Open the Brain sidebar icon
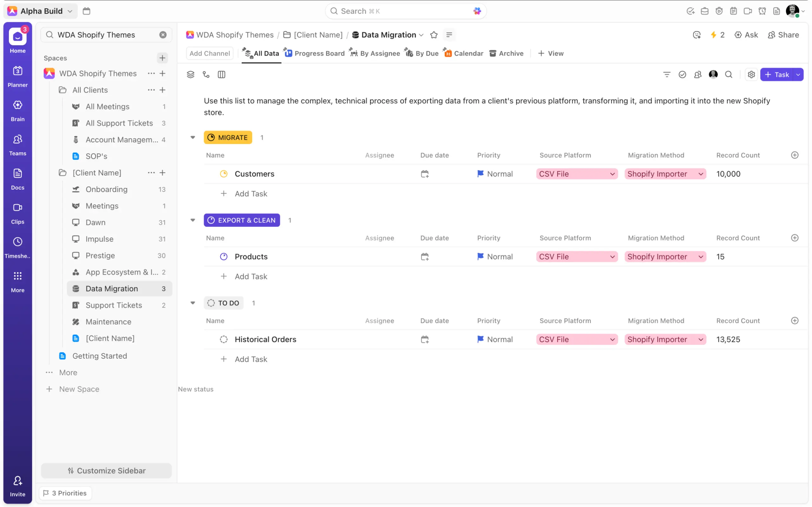The image size is (812, 507). 17,110
